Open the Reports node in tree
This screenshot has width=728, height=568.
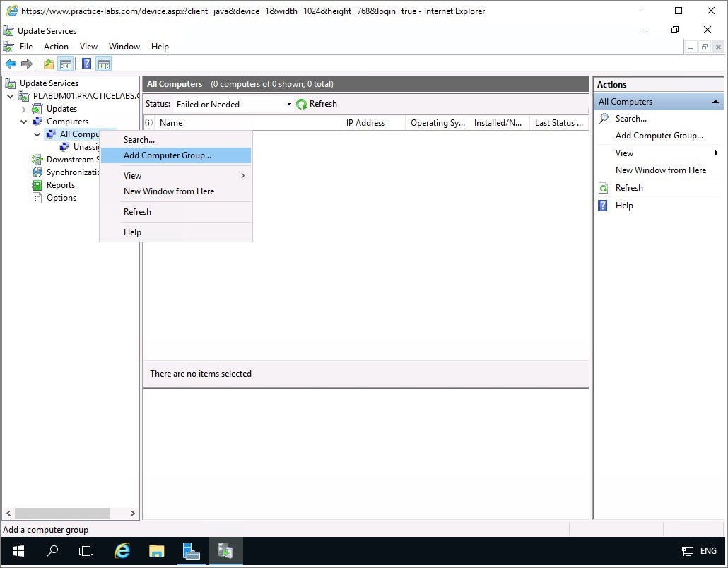pos(60,185)
